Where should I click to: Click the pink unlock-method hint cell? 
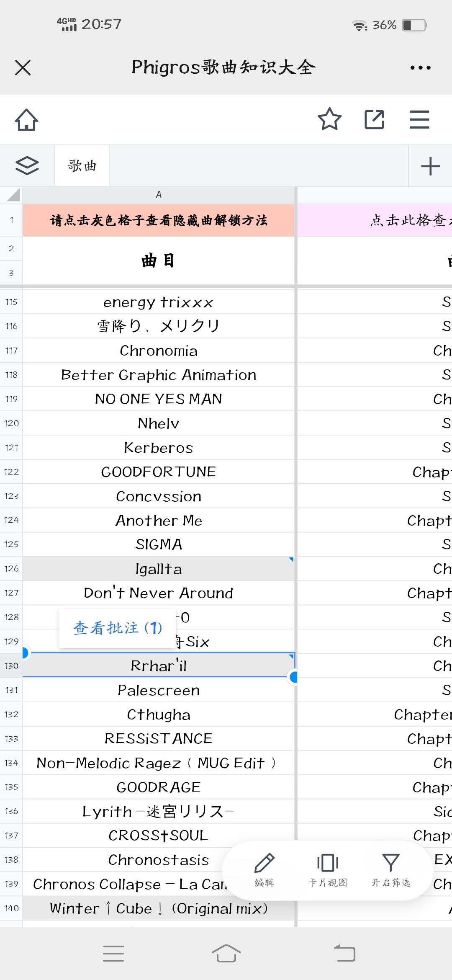(159, 220)
